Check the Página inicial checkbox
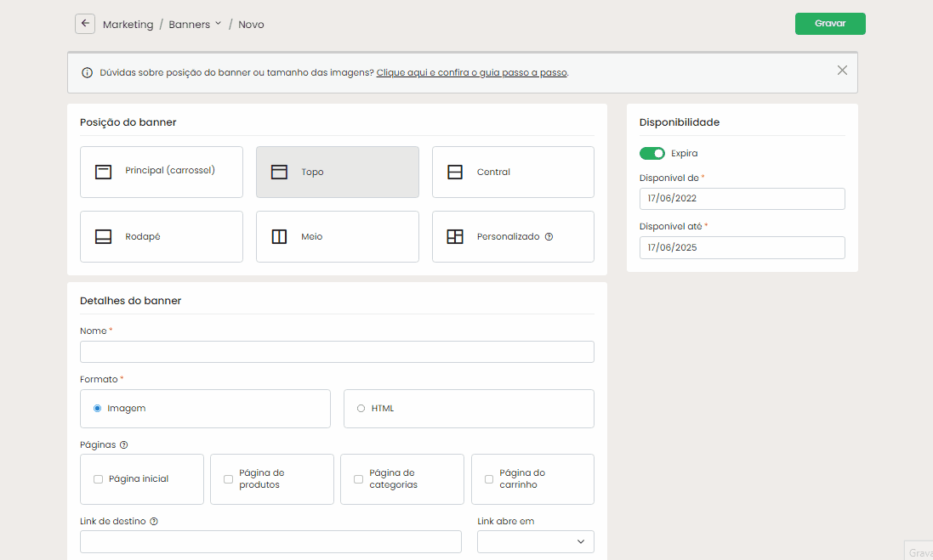The height and width of the screenshot is (560, 933). [99, 479]
